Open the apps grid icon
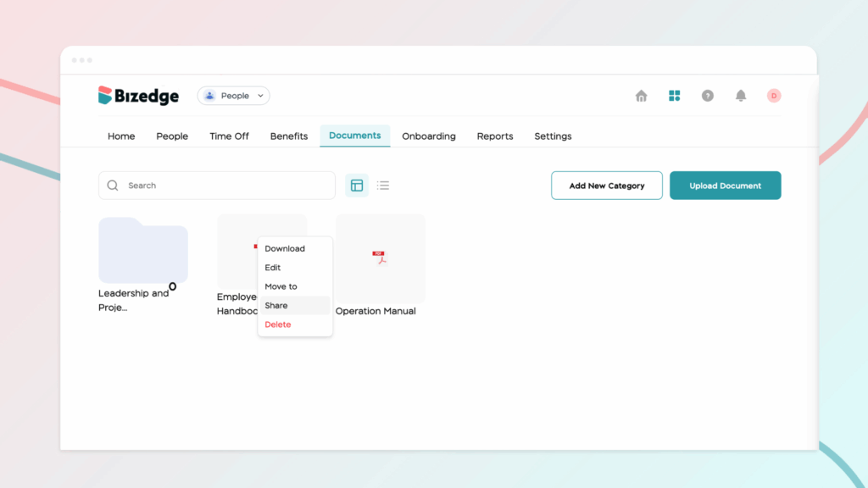 point(674,96)
